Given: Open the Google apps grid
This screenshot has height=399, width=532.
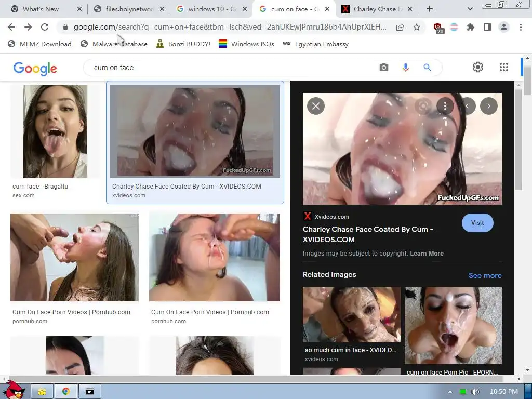Looking at the screenshot, I should tap(504, 67).
